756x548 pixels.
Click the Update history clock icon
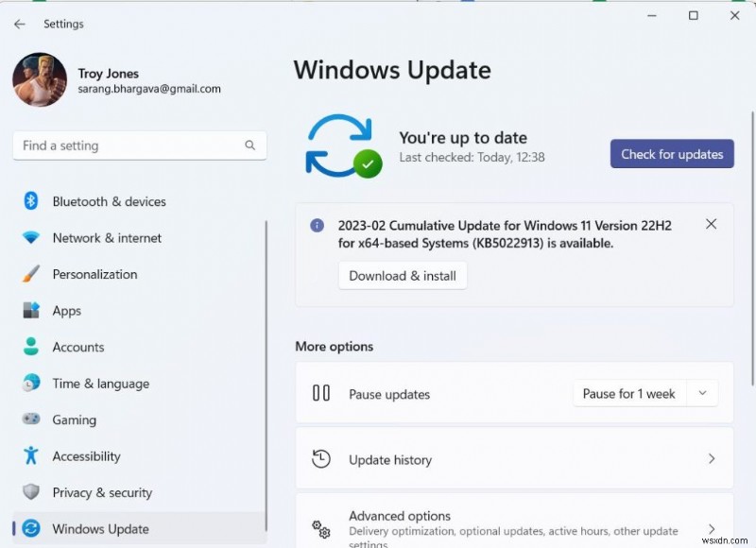tap(321, 459)
